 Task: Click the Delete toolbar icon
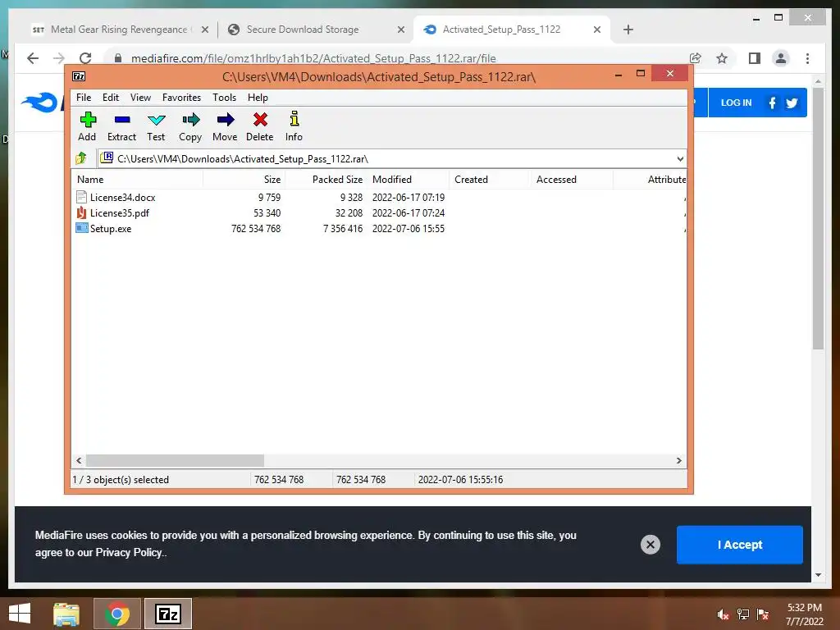coord(260,120)
